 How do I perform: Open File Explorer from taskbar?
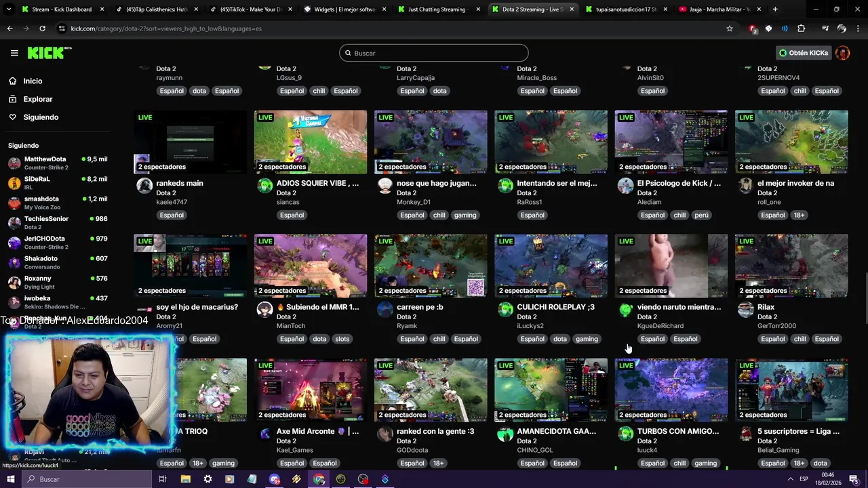[x=185, y=479]
